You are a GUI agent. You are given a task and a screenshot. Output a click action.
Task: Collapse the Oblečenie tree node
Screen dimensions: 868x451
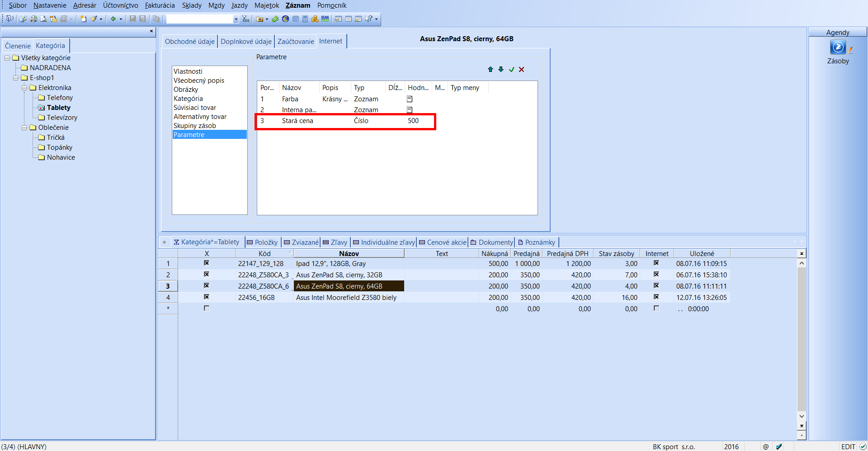[x=24, y=128]
